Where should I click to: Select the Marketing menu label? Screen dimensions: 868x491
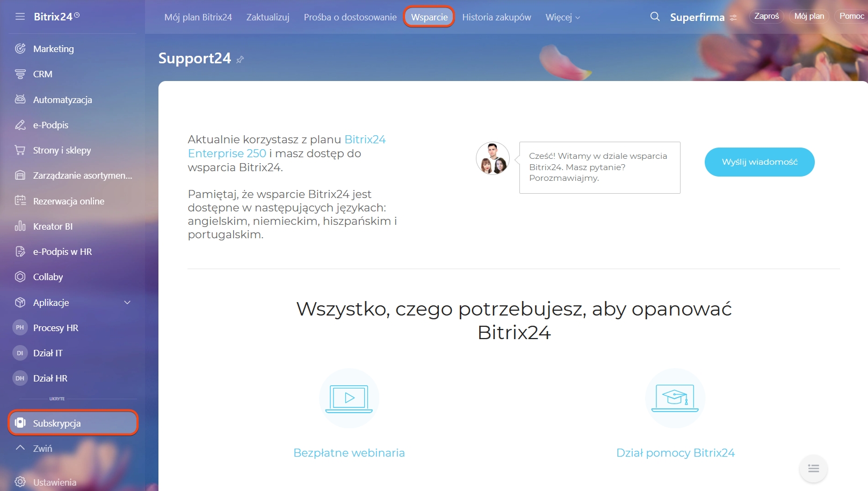click(x=54, y=49)
